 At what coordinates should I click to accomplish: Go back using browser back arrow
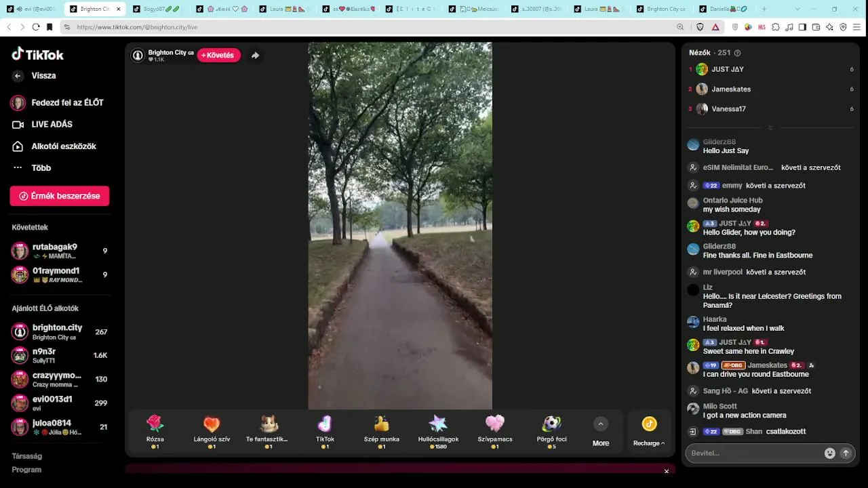tap(9, 27)
